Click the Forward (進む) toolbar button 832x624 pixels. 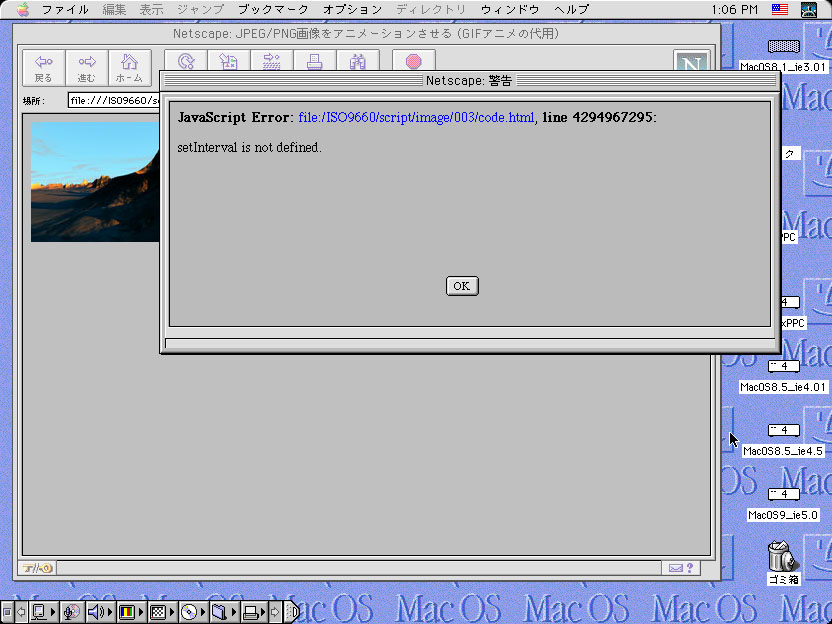coord(86,68)
